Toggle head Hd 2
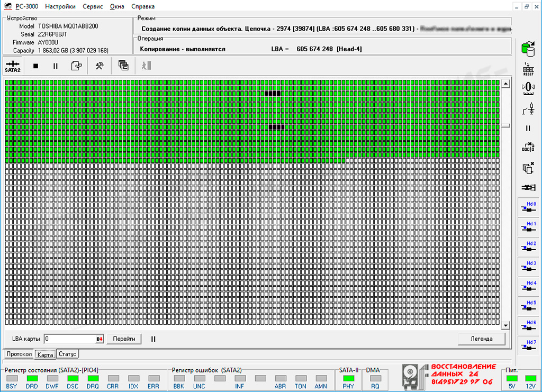The width and height of the screenshot is (542, 392). tap(529, 247)
